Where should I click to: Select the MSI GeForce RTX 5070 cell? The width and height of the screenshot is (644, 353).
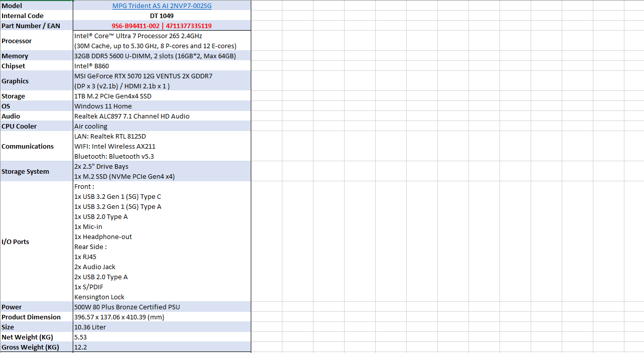click(x=143, y=76)
